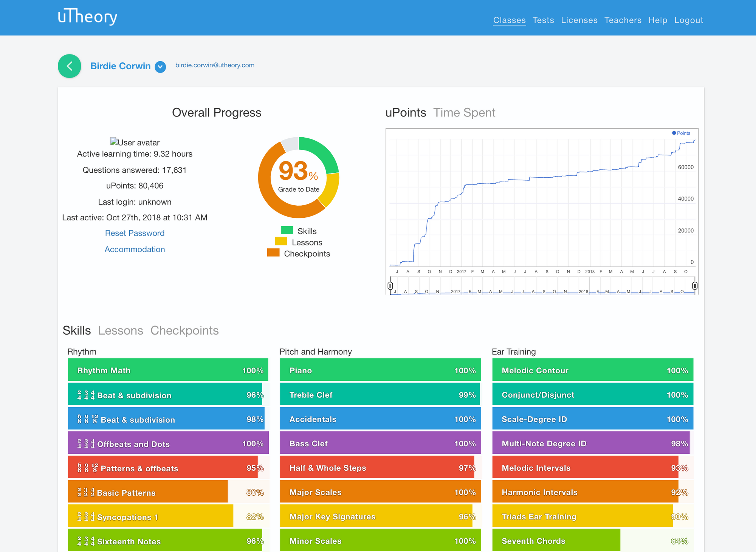Open the Bass Clef skill bar
Image resolution: width=756 pixels, height=552 pixels.
(x=381, y=443)
